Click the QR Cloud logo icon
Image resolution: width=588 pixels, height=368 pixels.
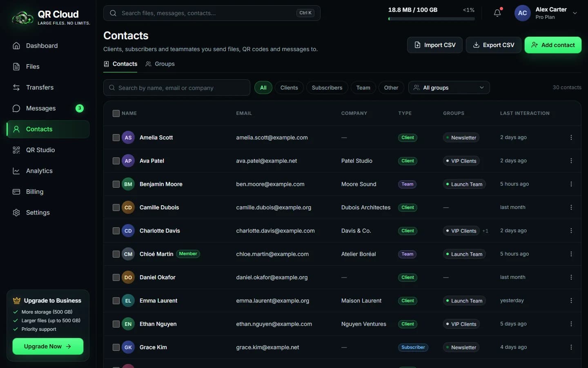[22, 18]
